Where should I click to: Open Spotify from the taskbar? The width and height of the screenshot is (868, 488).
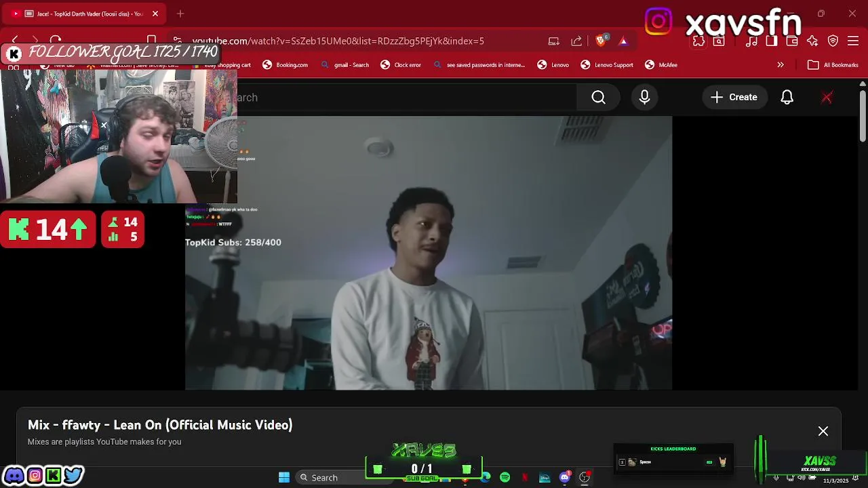[x=505, y=478]
